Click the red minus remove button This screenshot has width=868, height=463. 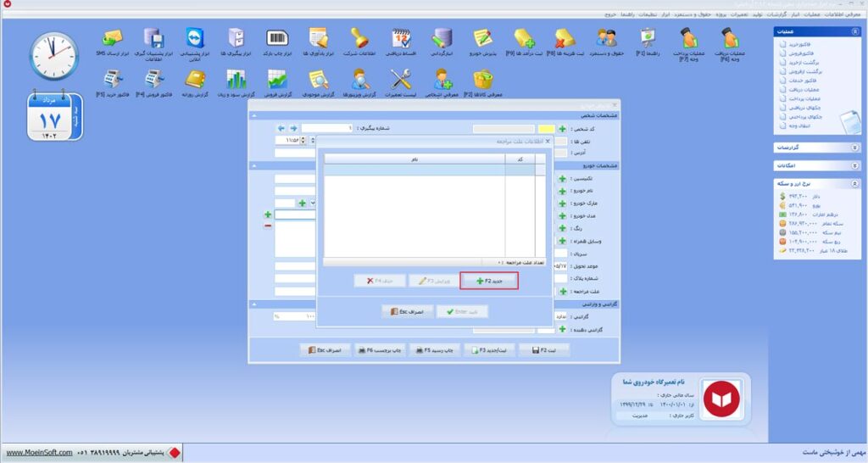click(268, 226)
